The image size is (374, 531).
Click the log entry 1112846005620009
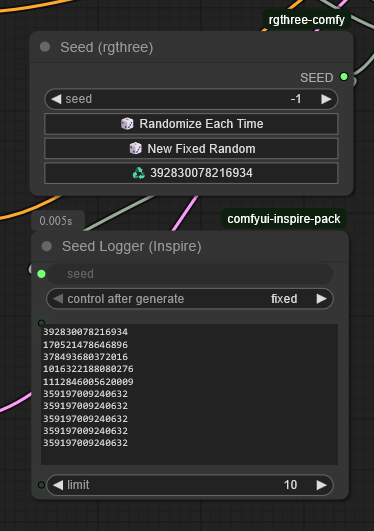88,382
